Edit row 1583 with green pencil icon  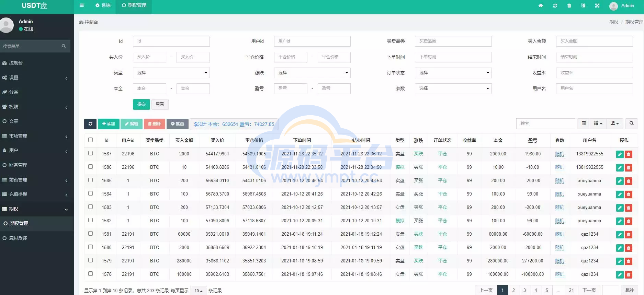(620, 208)
